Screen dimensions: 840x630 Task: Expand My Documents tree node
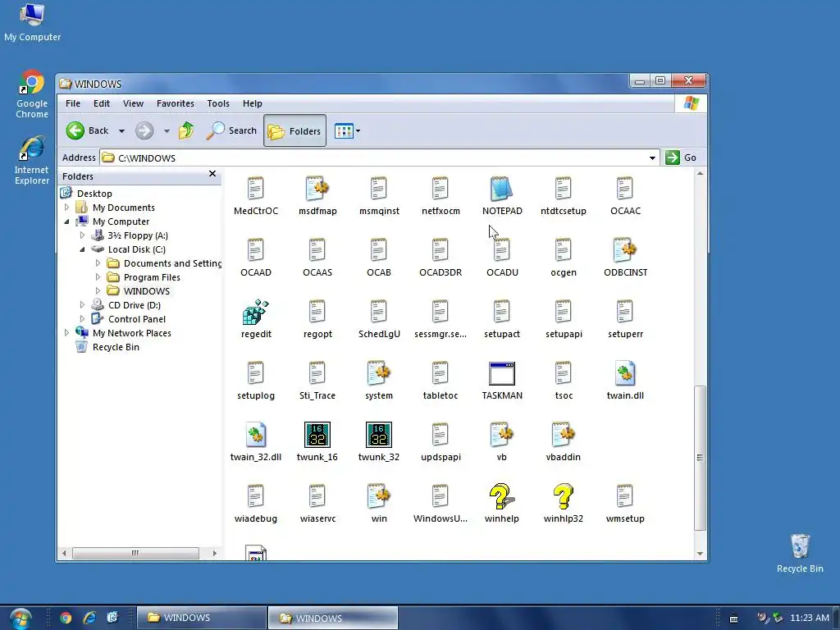66,208
